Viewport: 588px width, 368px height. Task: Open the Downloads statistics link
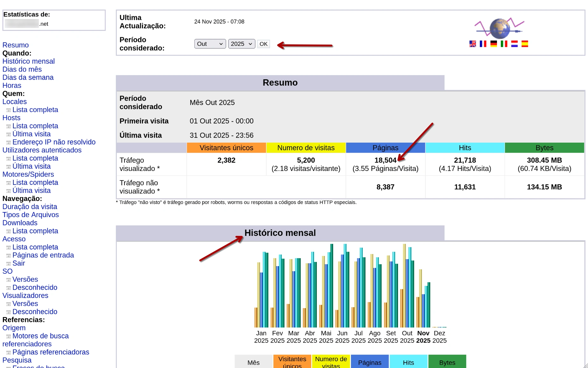(x=20, y=223)
